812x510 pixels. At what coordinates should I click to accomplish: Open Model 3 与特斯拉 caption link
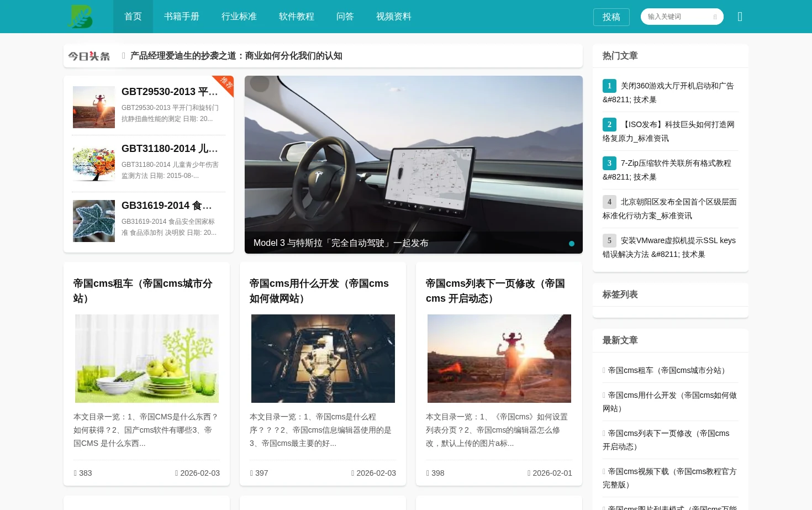(341, 243)
